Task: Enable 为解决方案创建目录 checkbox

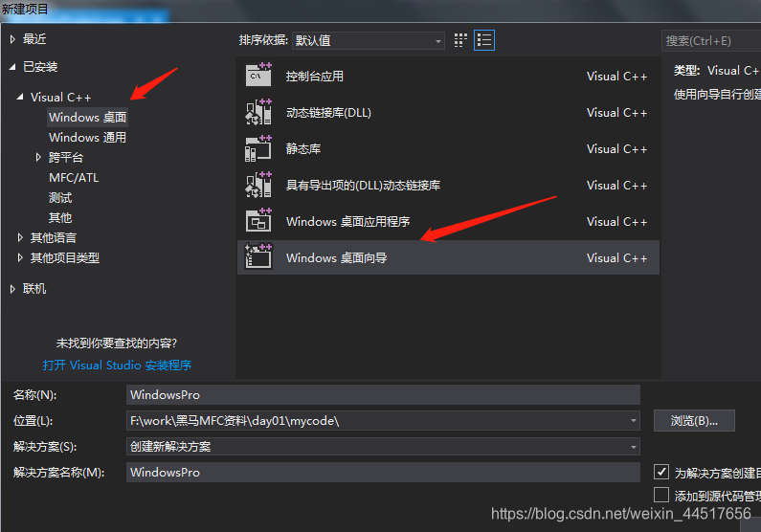Action: click(x=661, y=472)
